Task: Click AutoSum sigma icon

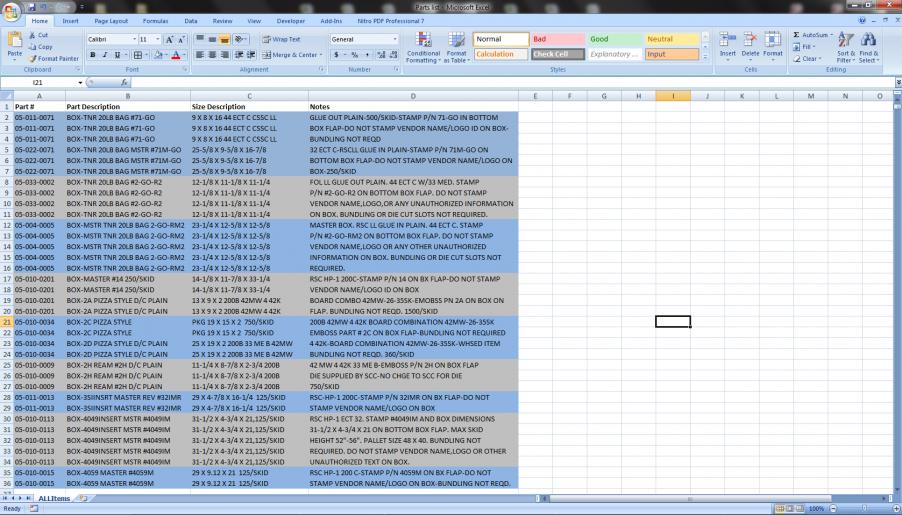Action: 796,35
